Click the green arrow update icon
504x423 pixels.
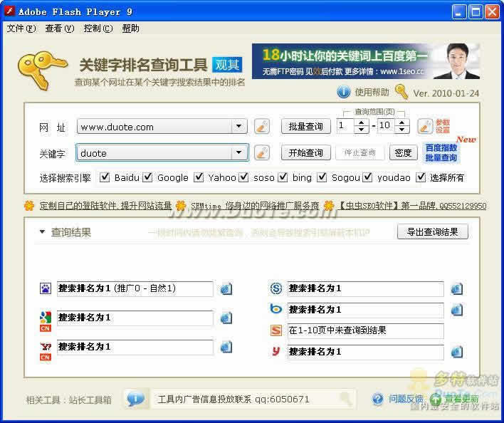436,399
